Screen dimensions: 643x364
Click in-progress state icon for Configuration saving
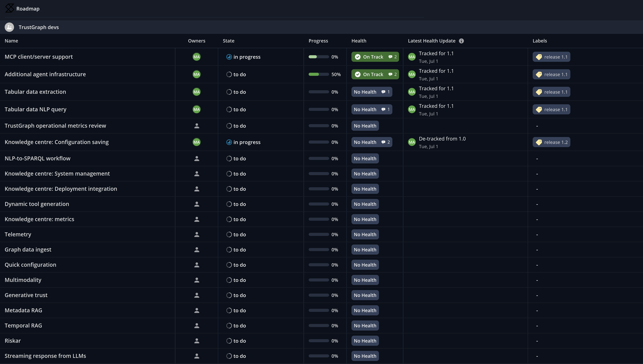pyautogui.click(x=229, y=142)
